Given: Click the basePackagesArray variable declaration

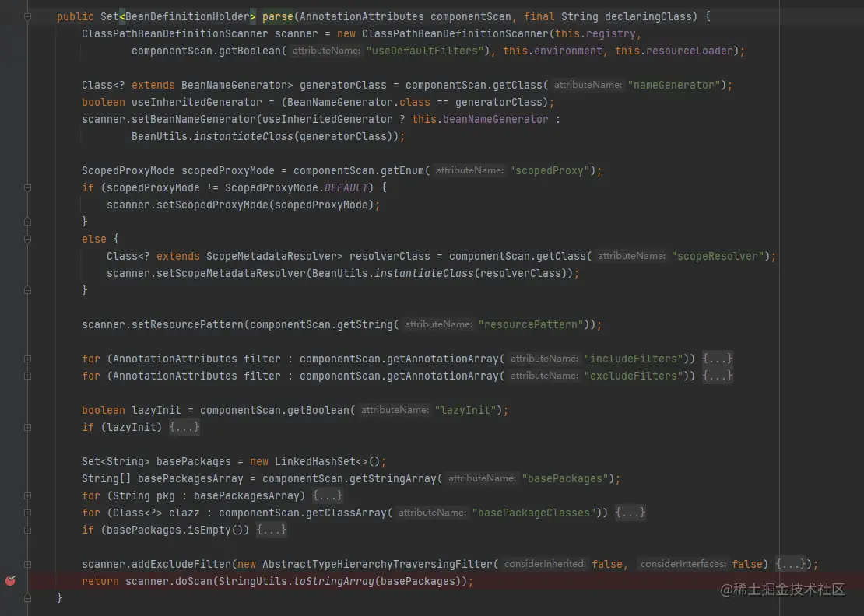Looking at the screenshot, I should (191, 478).
